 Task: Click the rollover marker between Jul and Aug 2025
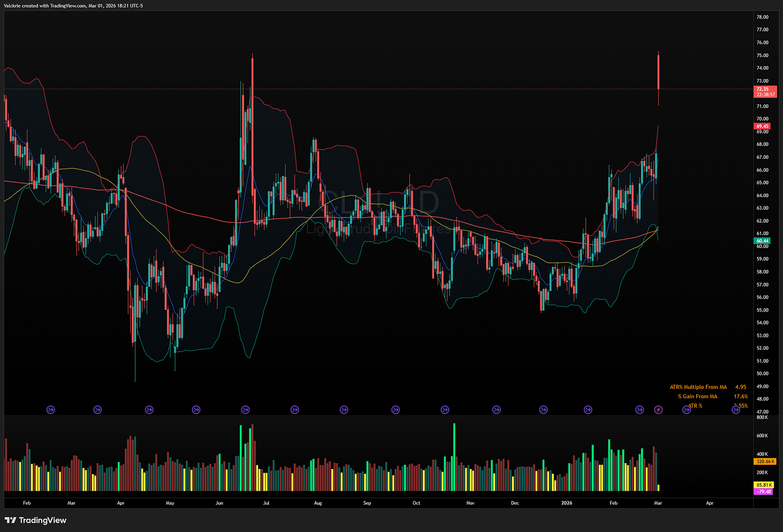click(x=295, y=410)
